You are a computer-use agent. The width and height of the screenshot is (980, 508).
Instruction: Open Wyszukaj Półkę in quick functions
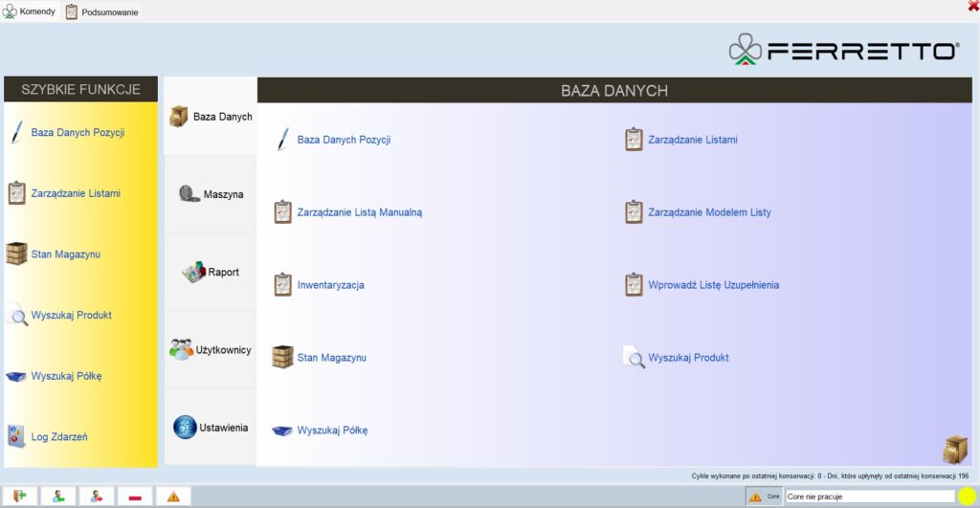click(66, 376)
